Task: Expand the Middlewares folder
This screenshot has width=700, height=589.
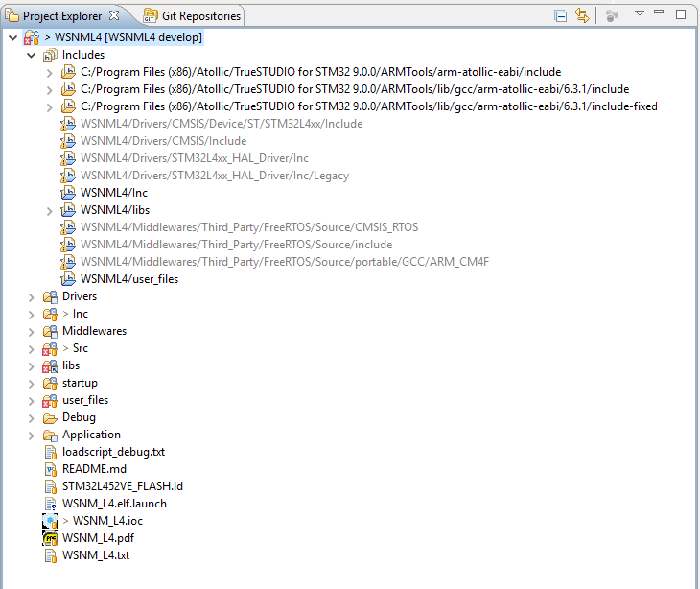Action: pos(32,332)
